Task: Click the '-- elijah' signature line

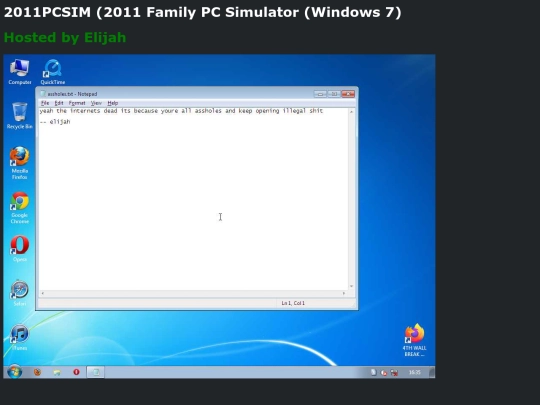Action: tap(55, 122)
